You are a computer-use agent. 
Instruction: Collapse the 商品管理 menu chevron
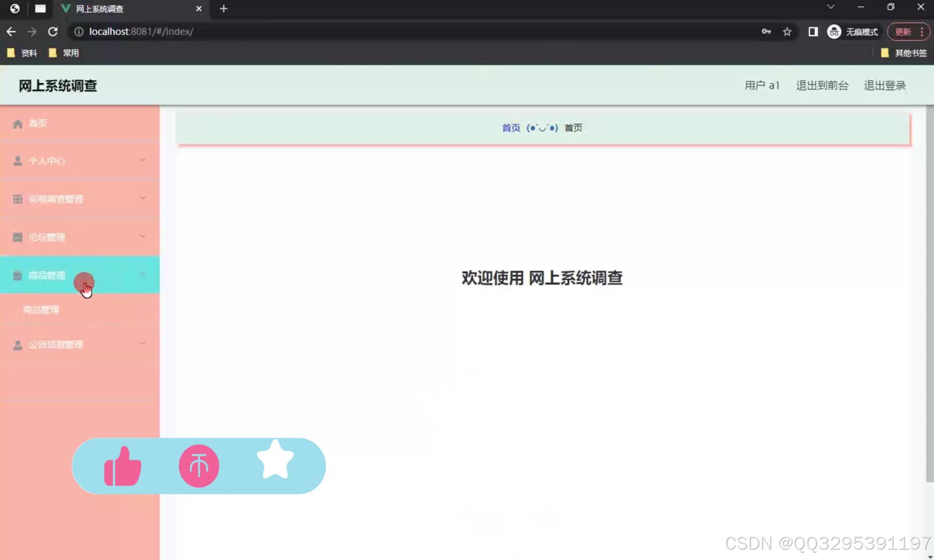(143, 274)
